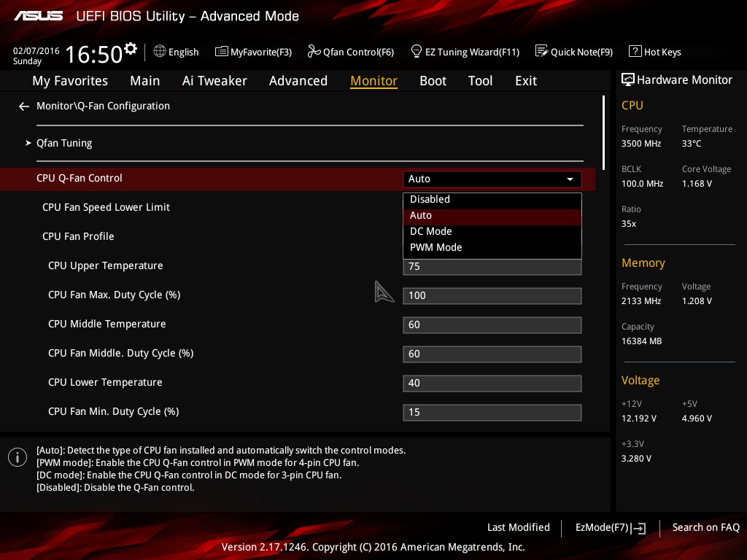Click the +5V reading 4.960 V
This screenshot has height=560, width=747.
click(x=697, y=418)
